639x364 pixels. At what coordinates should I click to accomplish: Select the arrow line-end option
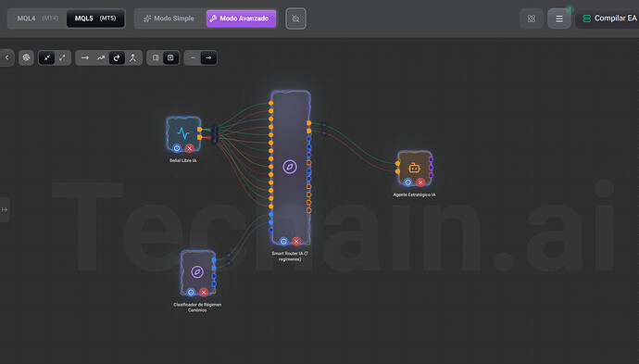[208, 57]
